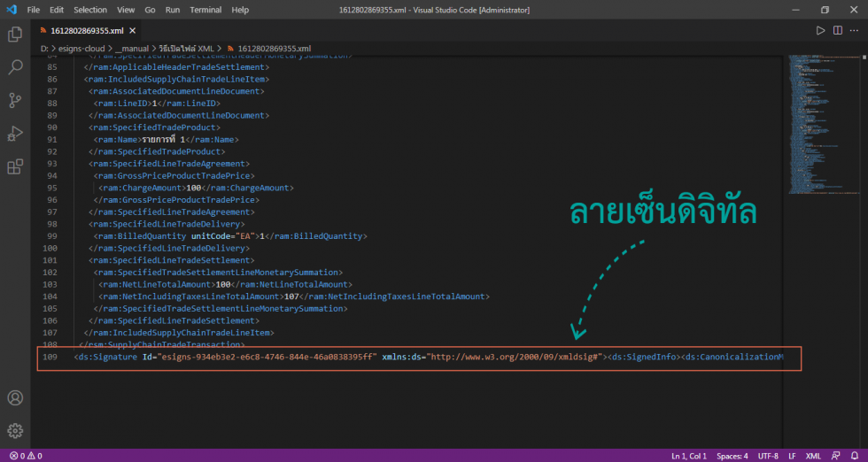Click the esigns-cloud breadcrumb segment
The image size is (868, 462).
tap(81, 49)
